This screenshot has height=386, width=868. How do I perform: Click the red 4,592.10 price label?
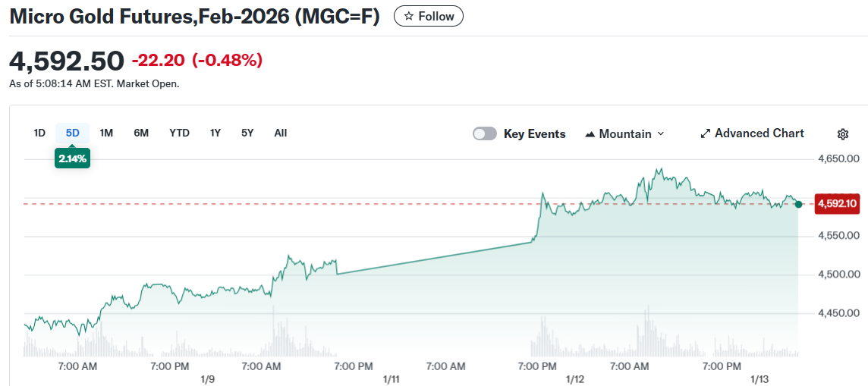coord(837,203)
